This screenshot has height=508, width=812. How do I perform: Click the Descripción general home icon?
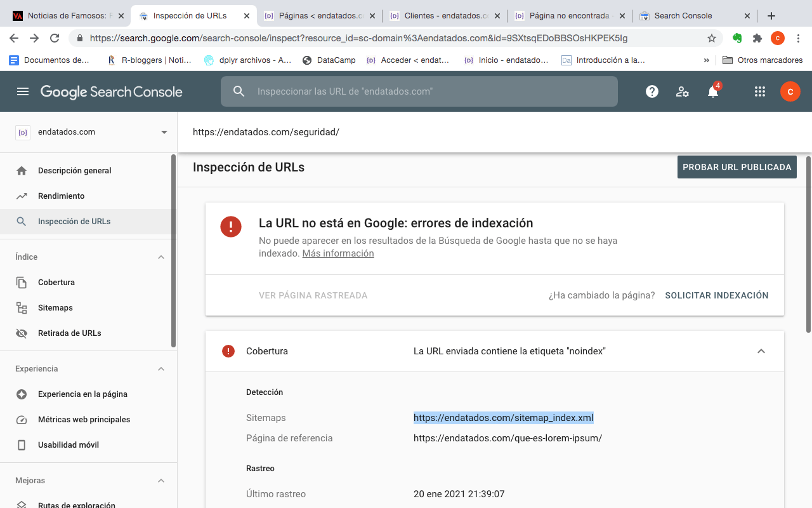(22, 171)
